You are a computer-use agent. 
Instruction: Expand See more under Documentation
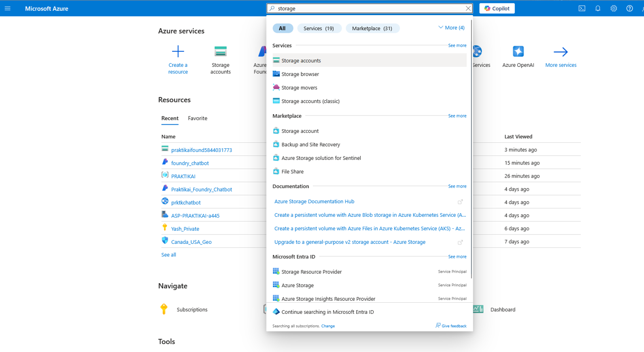(457, 186)
